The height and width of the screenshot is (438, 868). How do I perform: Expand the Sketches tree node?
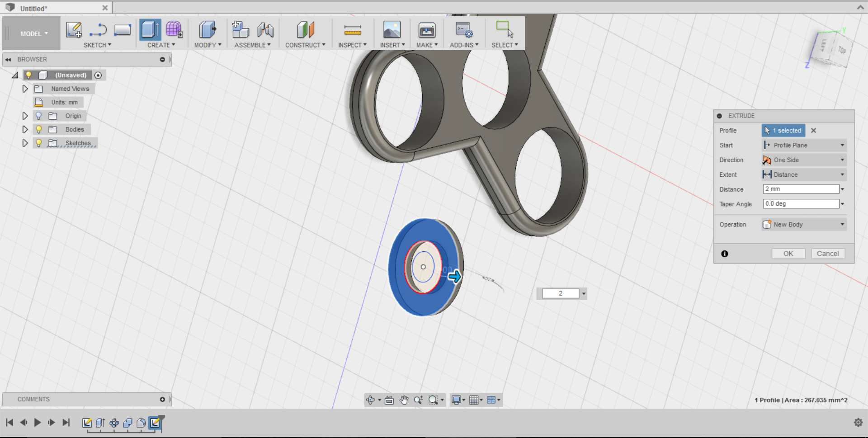click(25, 143)
